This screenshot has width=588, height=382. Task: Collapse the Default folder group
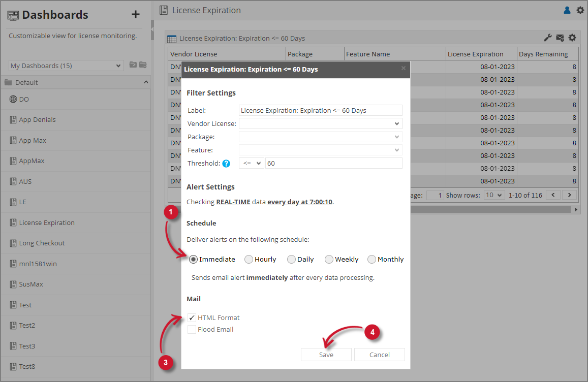point(146,82)
